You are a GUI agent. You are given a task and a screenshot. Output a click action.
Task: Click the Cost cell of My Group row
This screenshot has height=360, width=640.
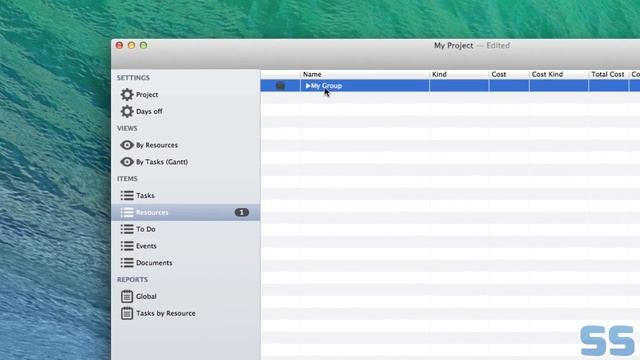[509, 86]
